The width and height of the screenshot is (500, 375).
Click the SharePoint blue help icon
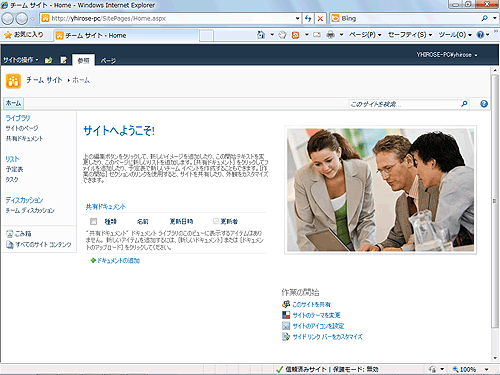point(484,104)
